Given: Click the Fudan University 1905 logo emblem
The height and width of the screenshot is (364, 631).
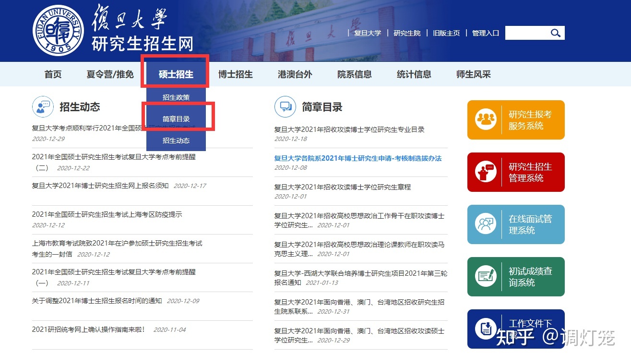Looking at the screenshot, I should point(58,30).
